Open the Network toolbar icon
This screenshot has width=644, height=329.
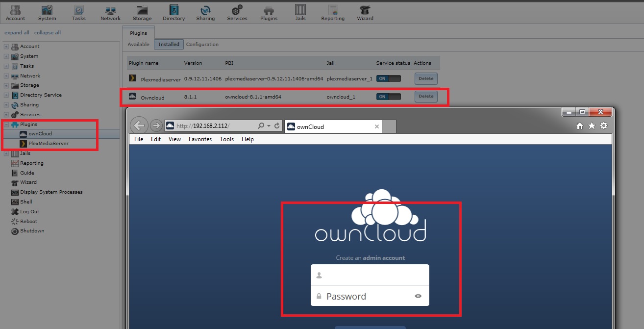click(x=110, y=13)
